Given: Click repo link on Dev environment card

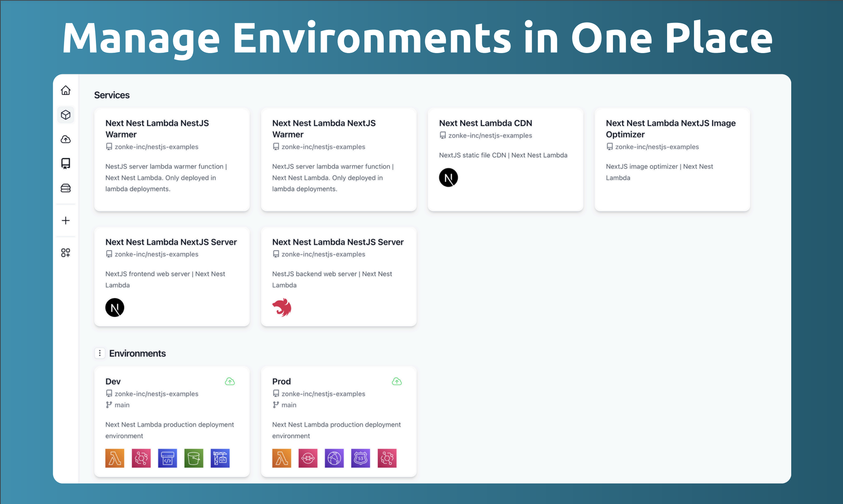Looking at the screenshot, I should pos(156,394).
